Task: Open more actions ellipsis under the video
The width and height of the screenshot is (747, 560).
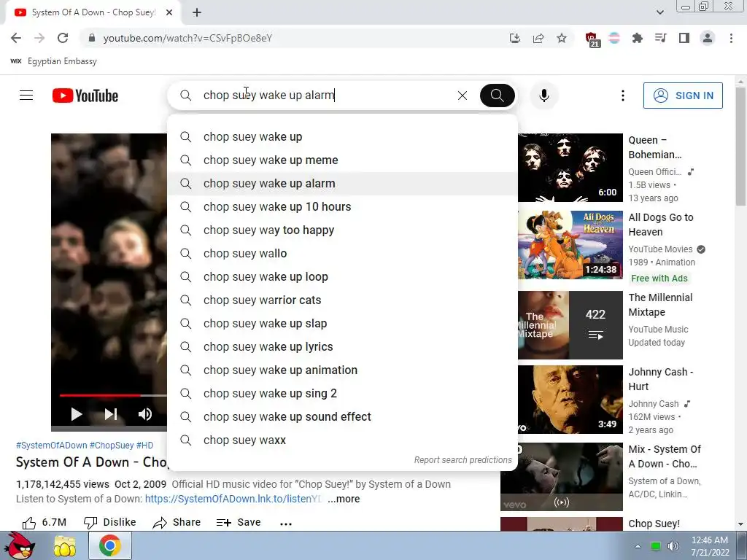Action: (x=286, y=524)
